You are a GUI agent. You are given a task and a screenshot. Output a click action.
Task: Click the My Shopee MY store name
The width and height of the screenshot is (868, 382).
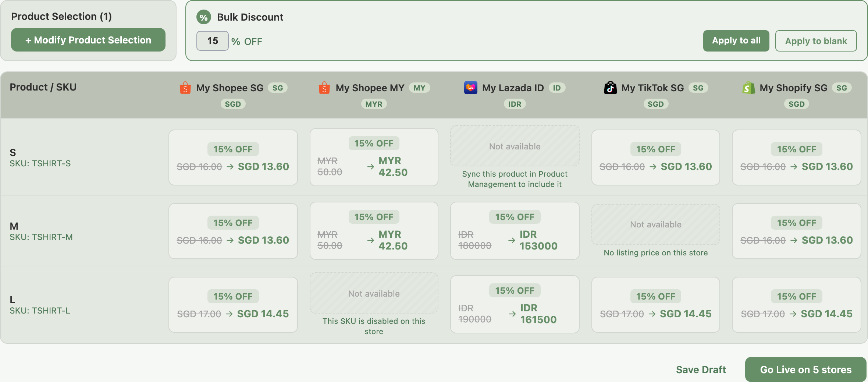pos(370,88)
